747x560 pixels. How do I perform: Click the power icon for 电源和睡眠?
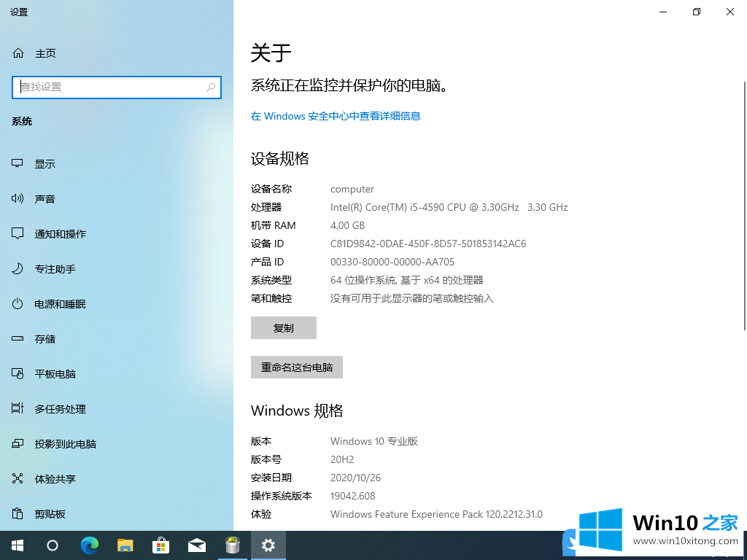click(18, 304)
